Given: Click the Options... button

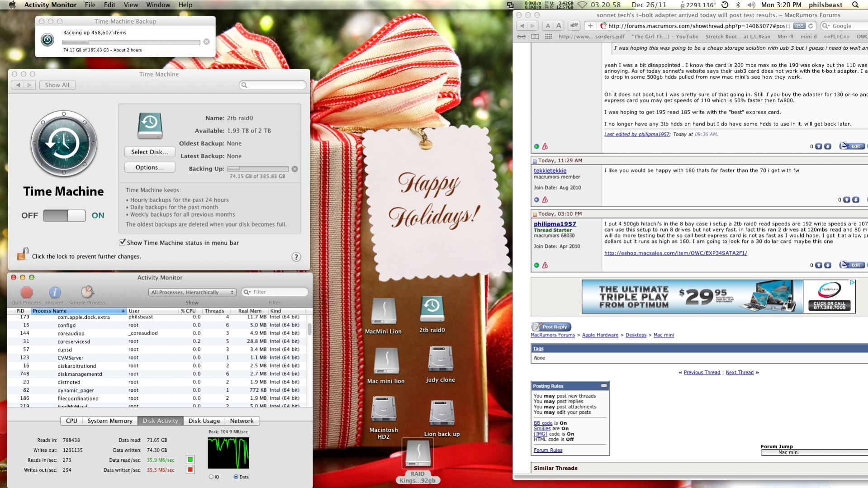Looking at the screenshot, I should coord(150,167).
